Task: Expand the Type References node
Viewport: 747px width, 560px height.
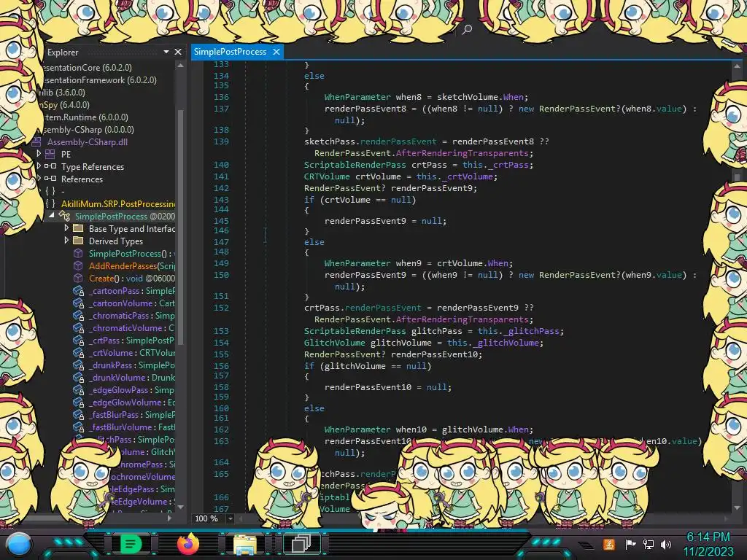Action: point(39,166)
